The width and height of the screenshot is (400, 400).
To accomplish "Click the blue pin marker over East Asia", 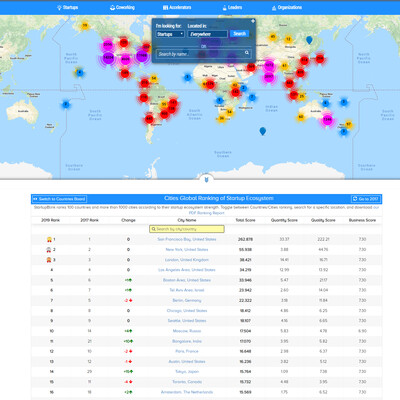I will [309, 40].
